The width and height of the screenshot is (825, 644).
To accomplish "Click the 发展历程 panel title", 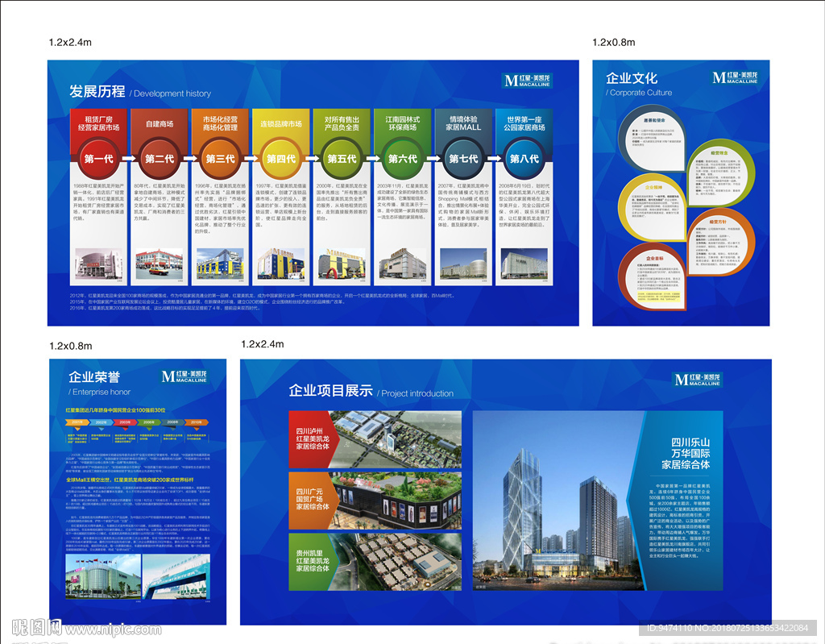I will coord(97,91).
